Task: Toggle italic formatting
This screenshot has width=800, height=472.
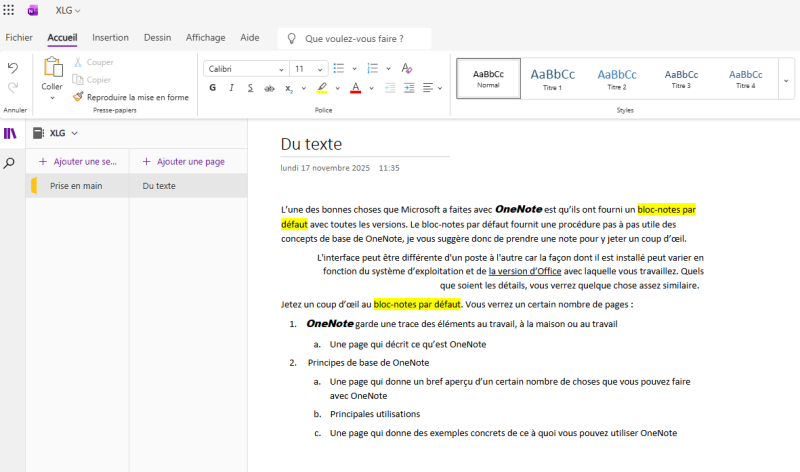Action: [232, 88]
